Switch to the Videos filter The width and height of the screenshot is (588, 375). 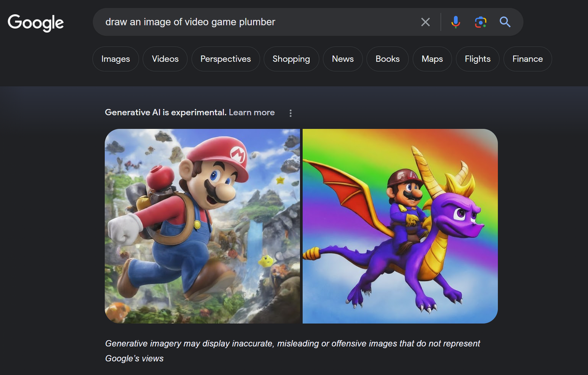(165, 59)
